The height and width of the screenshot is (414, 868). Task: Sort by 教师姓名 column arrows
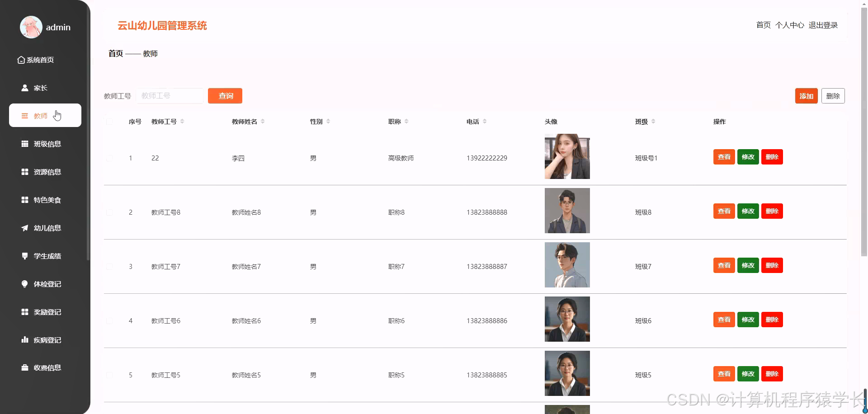pyautogui.click(x=263, y=121)
